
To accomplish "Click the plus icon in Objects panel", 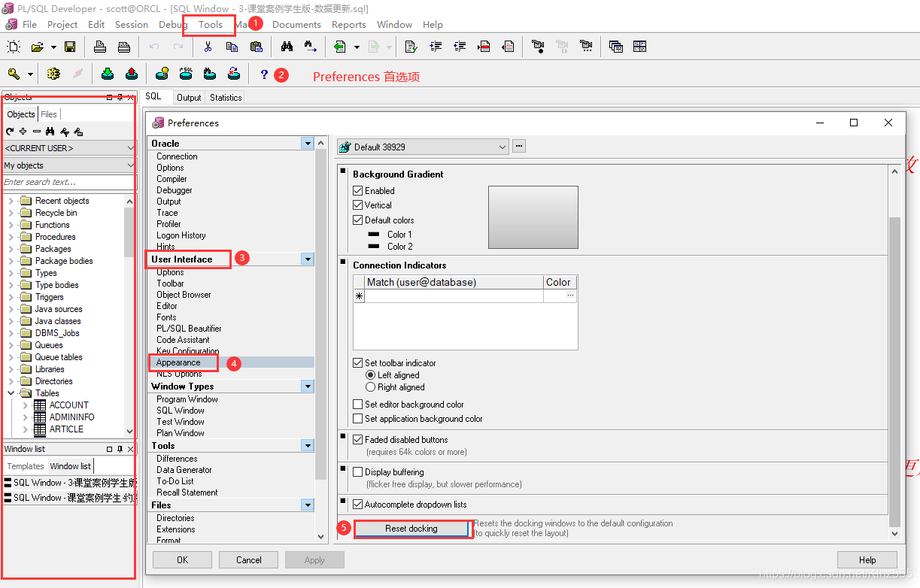I will (x=23, y=132).
